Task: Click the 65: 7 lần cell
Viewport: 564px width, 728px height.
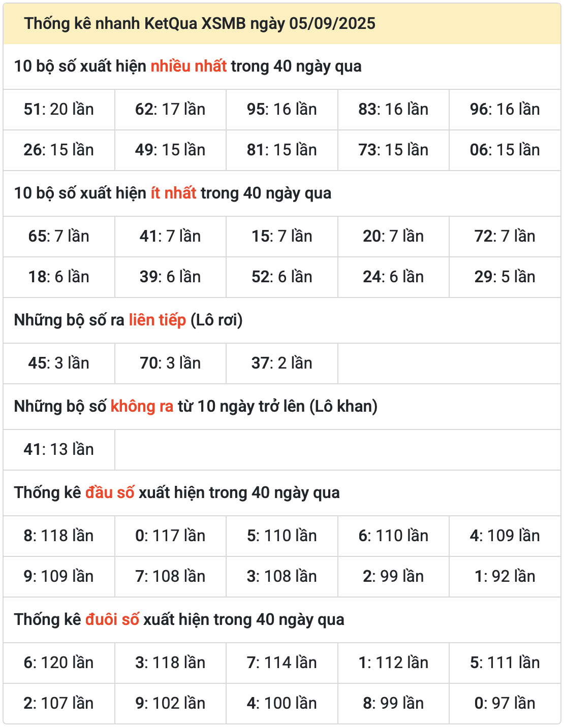Action: tap(59, 236)
